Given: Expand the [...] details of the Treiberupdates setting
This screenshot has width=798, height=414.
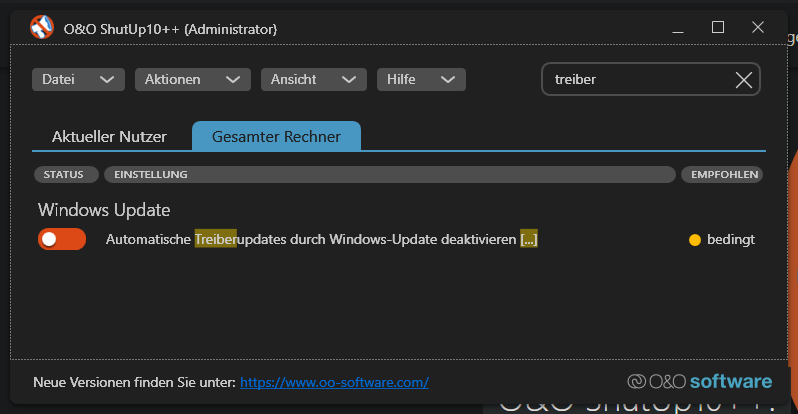Looking at the screenshot, I should [529, 239].
